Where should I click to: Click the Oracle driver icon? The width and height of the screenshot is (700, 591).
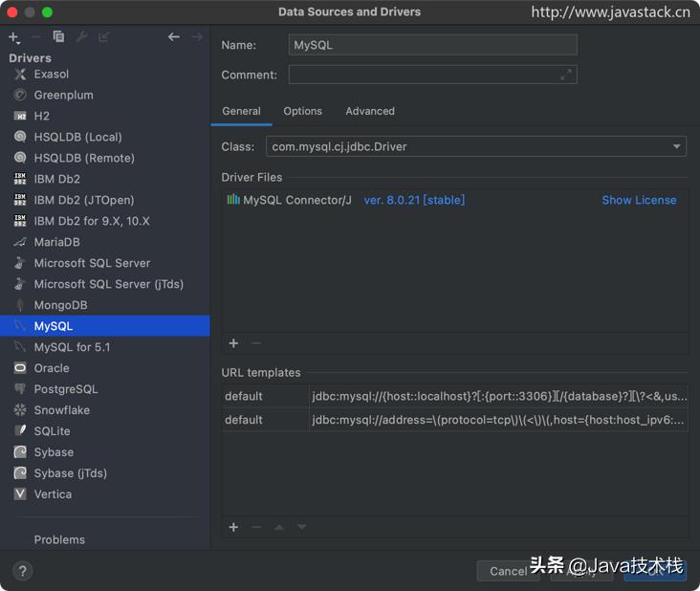[20, 368]
